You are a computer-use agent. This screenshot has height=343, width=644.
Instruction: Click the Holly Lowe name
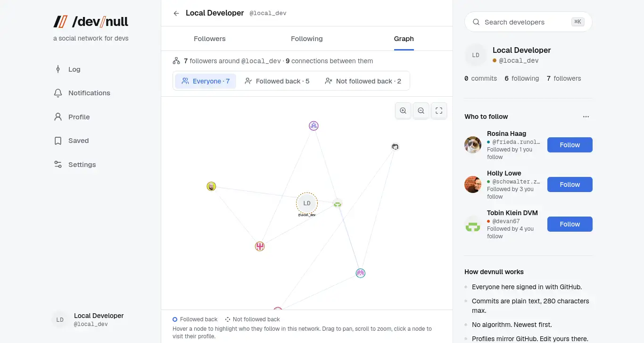click(x=504, y=173)
